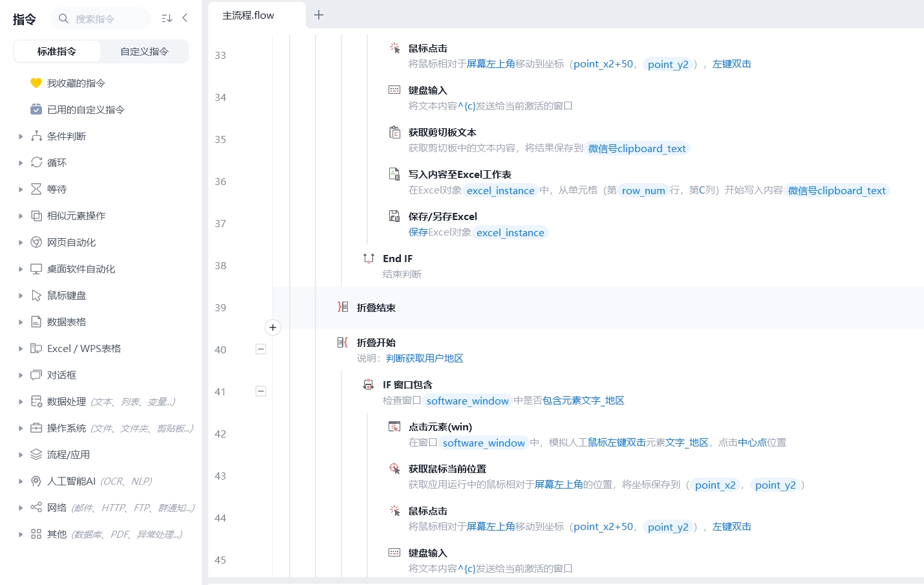Collapse the IF block at line 41
This screenshot has width=924, height=585.
261,391
